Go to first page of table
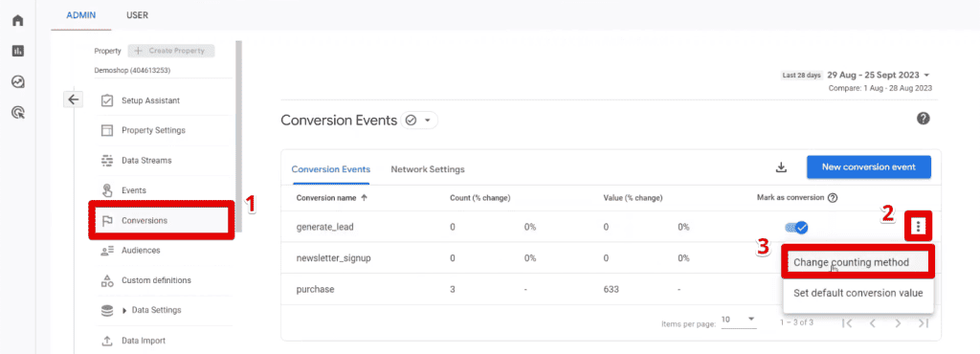 pos(847,322)
